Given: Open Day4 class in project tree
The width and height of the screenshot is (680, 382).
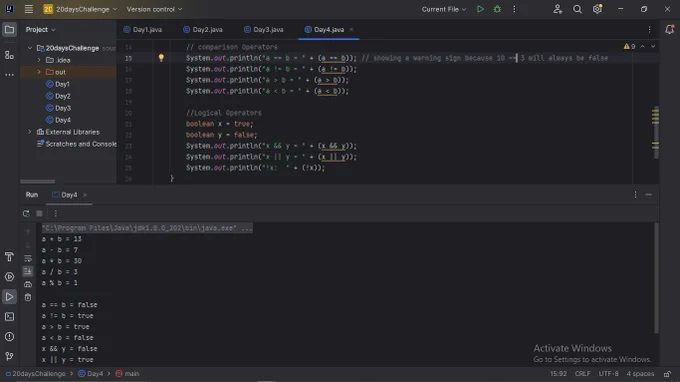Looking at the screenshot, I should click(59, 120).
